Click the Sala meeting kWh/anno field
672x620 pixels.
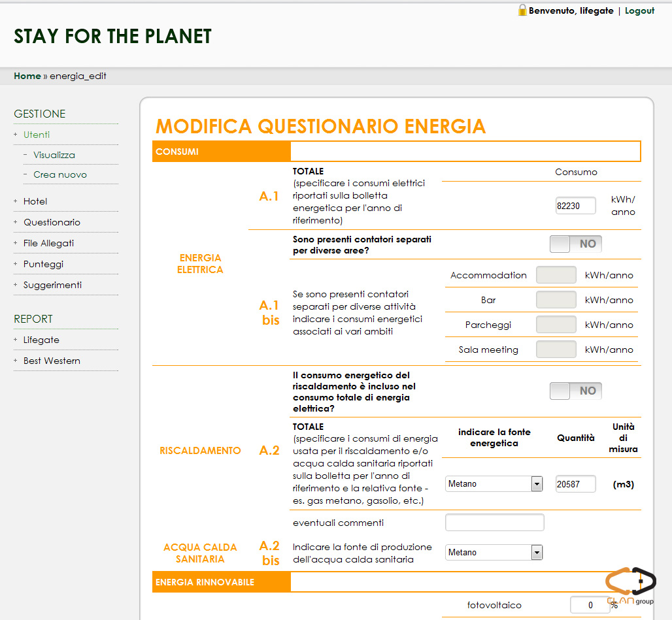pyautogui.click(x=556, y=350)
